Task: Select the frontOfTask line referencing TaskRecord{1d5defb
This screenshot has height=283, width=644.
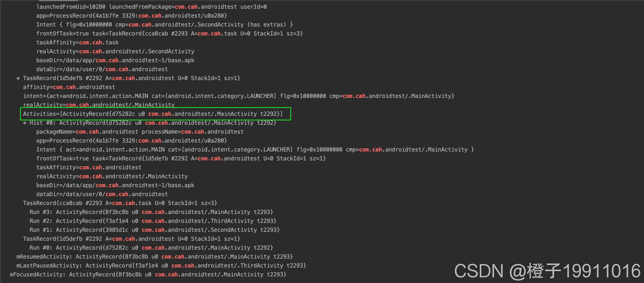Action: point(181,159)
